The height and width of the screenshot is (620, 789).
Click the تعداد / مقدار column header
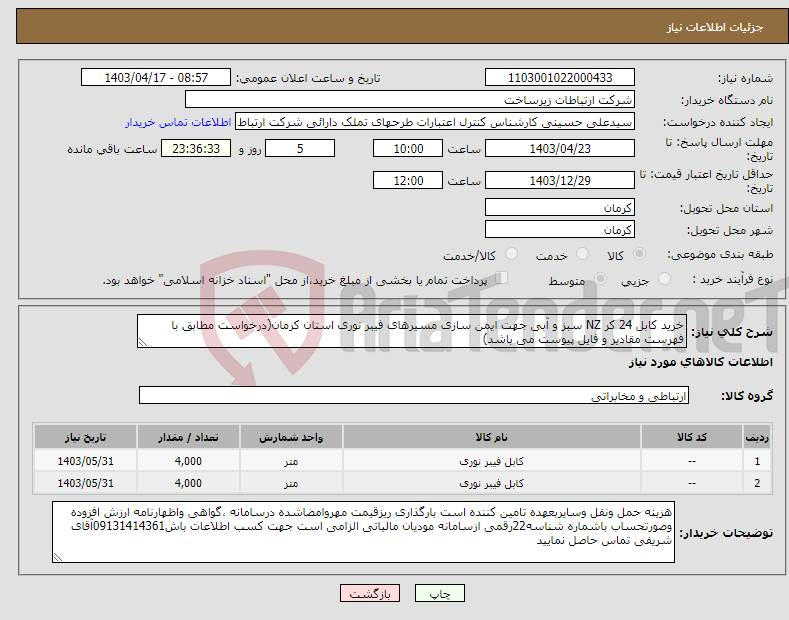[188, 437]
